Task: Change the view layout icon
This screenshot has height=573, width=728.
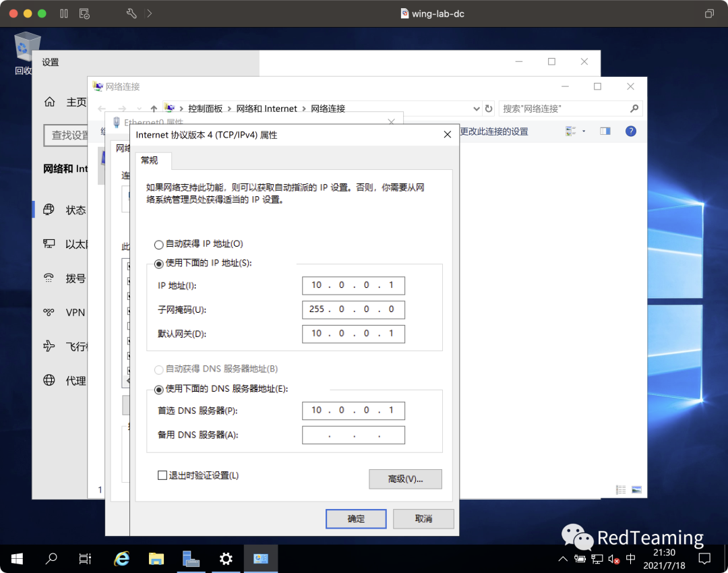Action: click(571, 131)
